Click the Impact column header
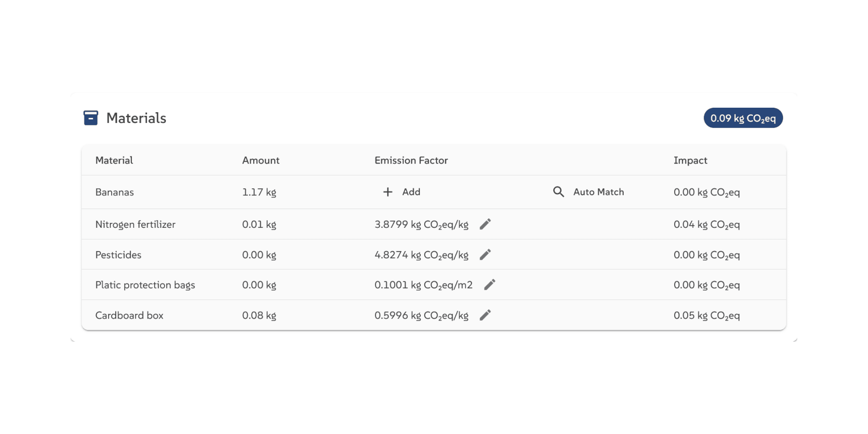 pos(690,160)
